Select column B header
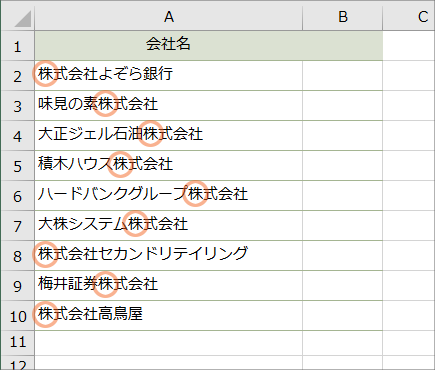435x370 pixels. tap(343, 17)
